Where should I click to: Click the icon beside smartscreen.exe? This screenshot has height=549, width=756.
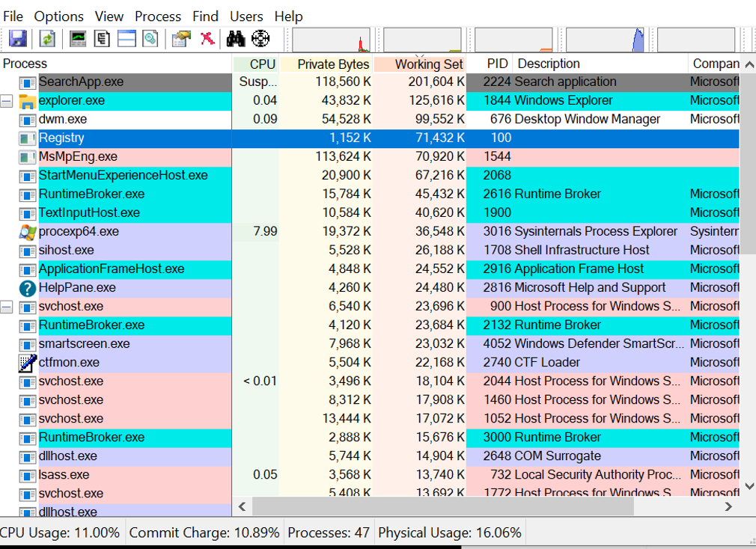(x=28, y=344)
